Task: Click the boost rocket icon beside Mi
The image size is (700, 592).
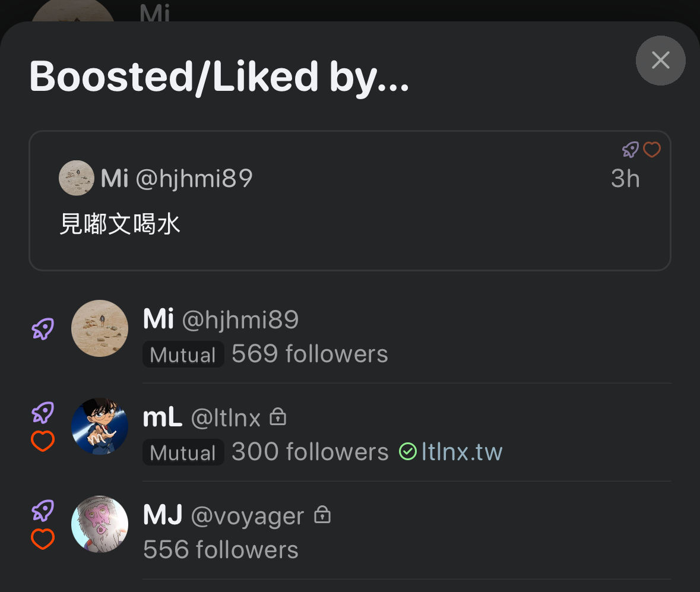Action: coord(43,328)
